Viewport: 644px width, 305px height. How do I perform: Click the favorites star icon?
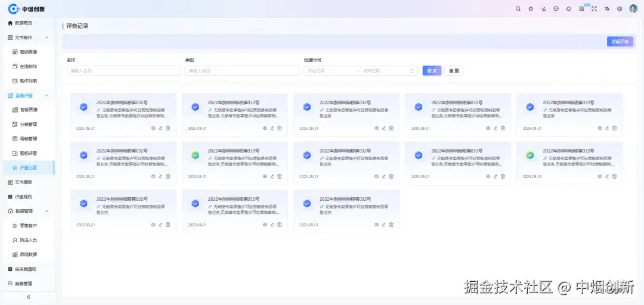[x=531, y=8]
